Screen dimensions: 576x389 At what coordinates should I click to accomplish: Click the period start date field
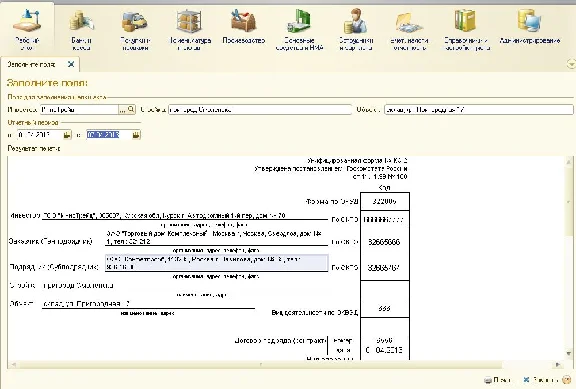(x=40, y=135)
